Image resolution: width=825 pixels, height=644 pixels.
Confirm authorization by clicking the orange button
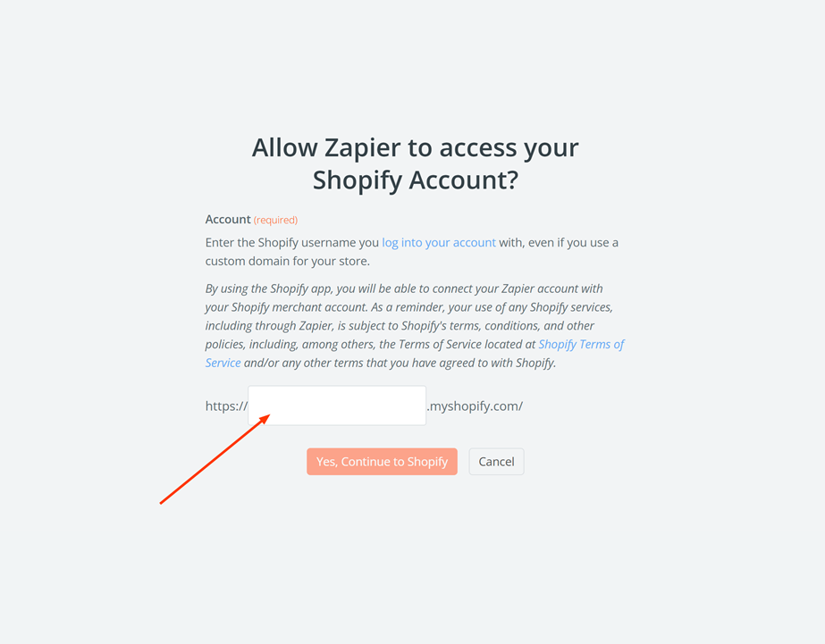click(x=382, y=461)
